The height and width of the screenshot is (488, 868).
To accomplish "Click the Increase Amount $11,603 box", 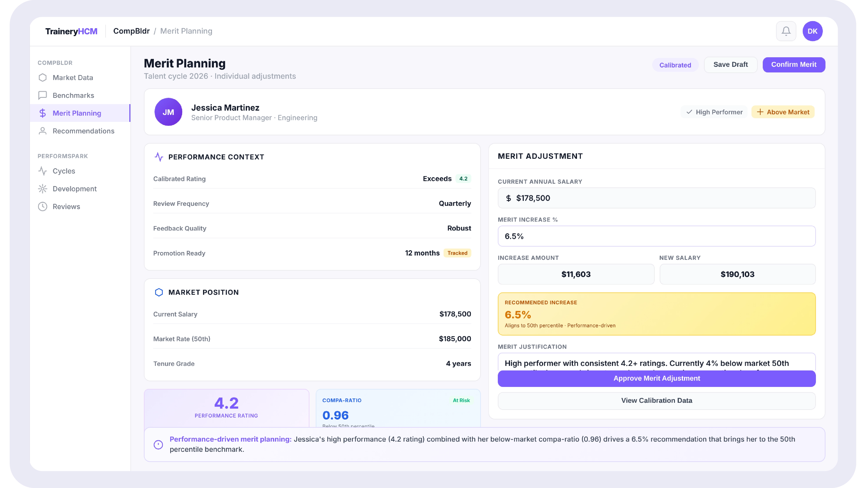I will coord(576,274).
